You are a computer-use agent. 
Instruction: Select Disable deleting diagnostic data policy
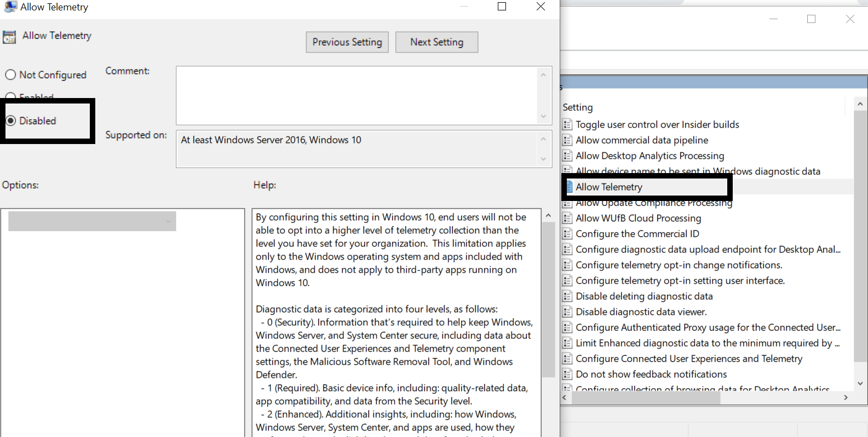click(x=644, y=296)
